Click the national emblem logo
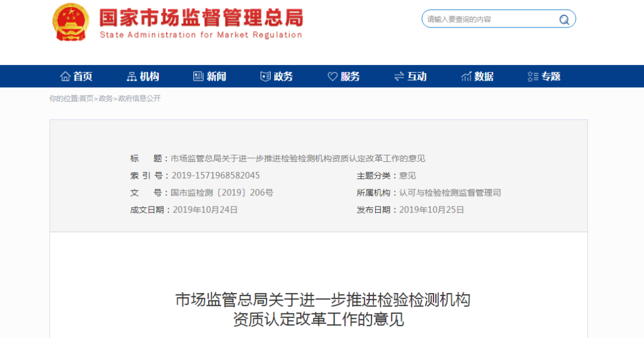Screen dimensions: 644x338 click(x=70, y=22)
